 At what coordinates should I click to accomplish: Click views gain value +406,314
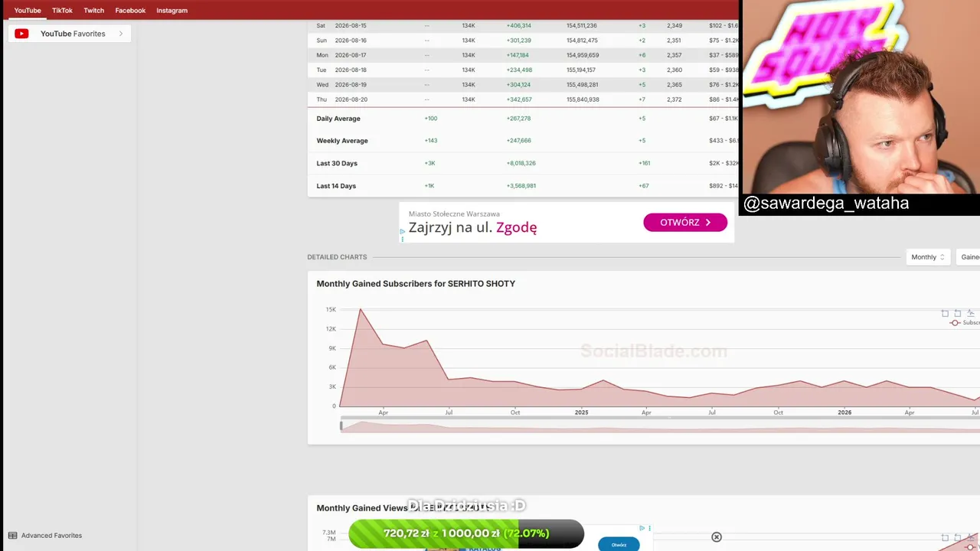point(518,26)
